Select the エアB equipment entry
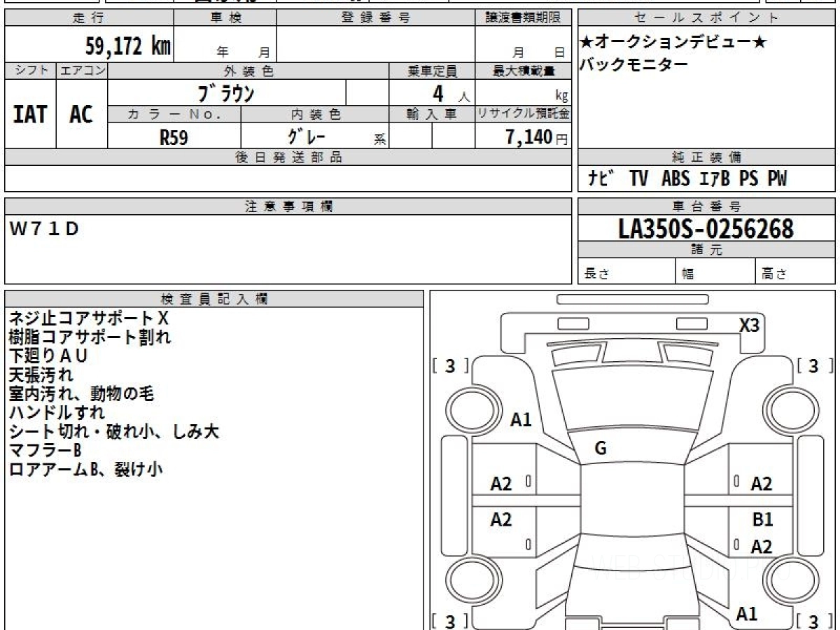840x630 pixels. tap(714, 179)
